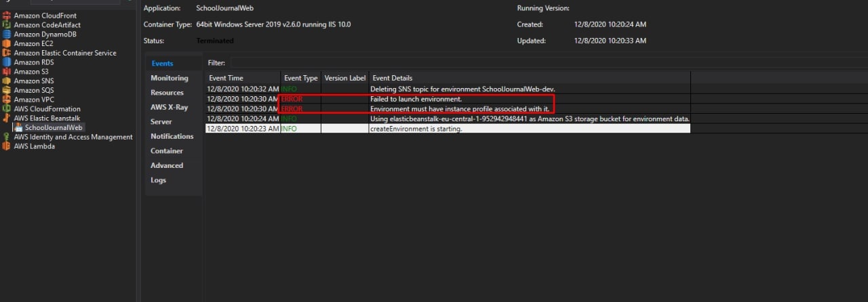This screenshot has width=868, height=302.
Task: Click the Amazon Elastic Container Service icon
Action: [7, 53]
